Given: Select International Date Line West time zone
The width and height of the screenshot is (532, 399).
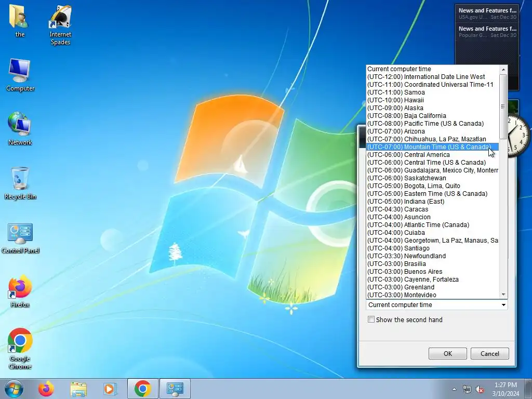Looking at the screenshot, I should point(433,77).
